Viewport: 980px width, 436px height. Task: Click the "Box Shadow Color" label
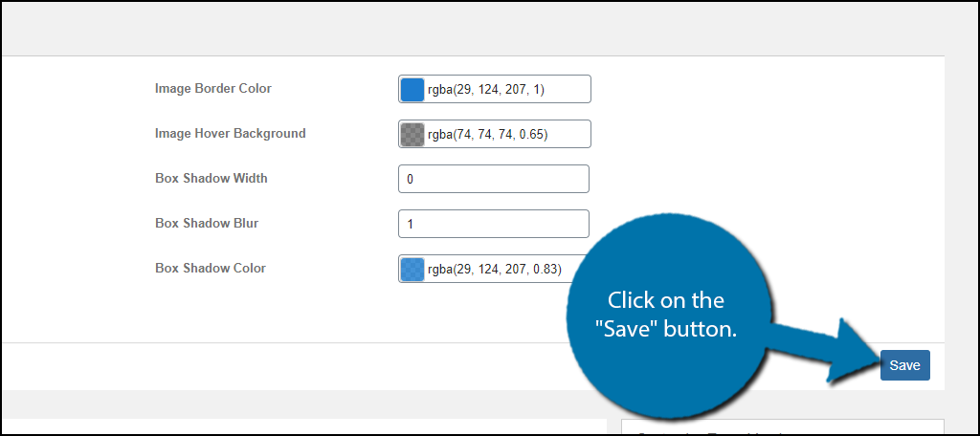[210, 268]
